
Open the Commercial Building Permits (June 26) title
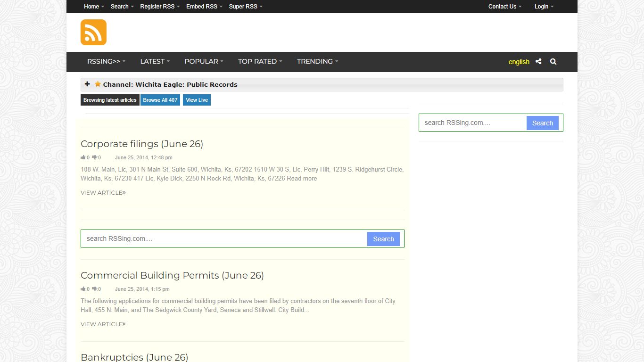[172, 275]
